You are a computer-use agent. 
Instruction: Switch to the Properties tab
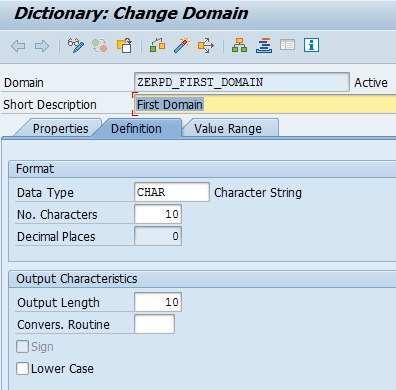60,129
